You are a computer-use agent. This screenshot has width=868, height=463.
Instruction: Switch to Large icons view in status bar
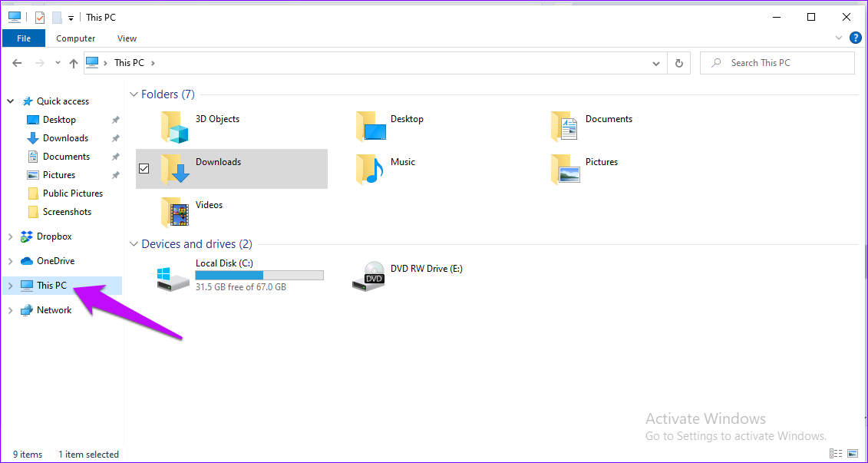pyautogui.click(x=853, y=454)
